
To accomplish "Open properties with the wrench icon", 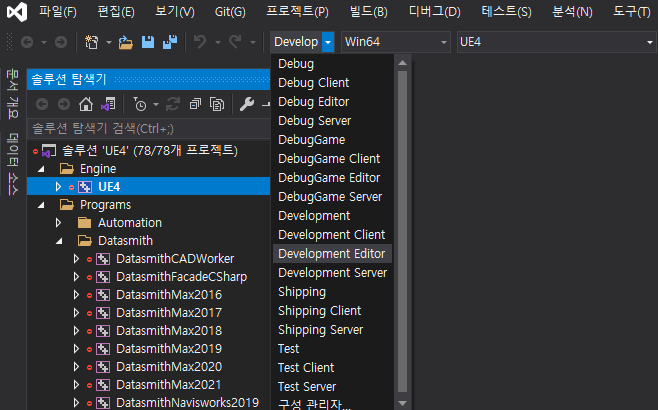I will tap(247, 104).
